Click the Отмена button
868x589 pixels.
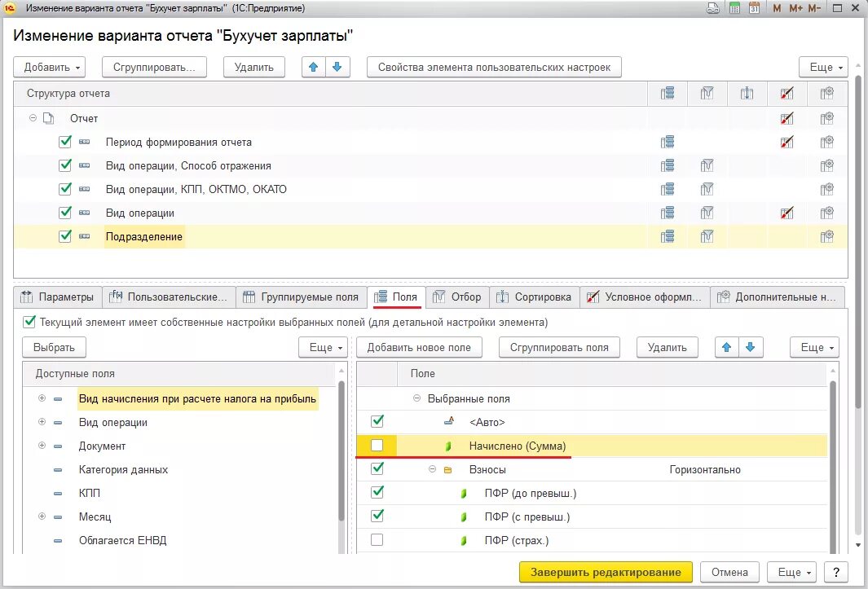(x=729, y=572)
